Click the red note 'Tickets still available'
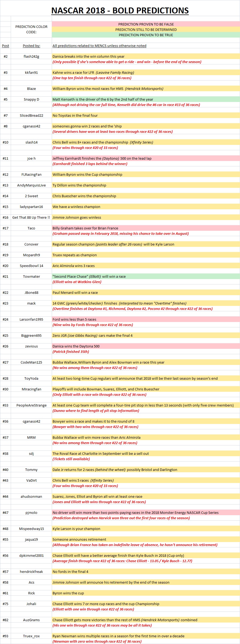 pos(71,459)
